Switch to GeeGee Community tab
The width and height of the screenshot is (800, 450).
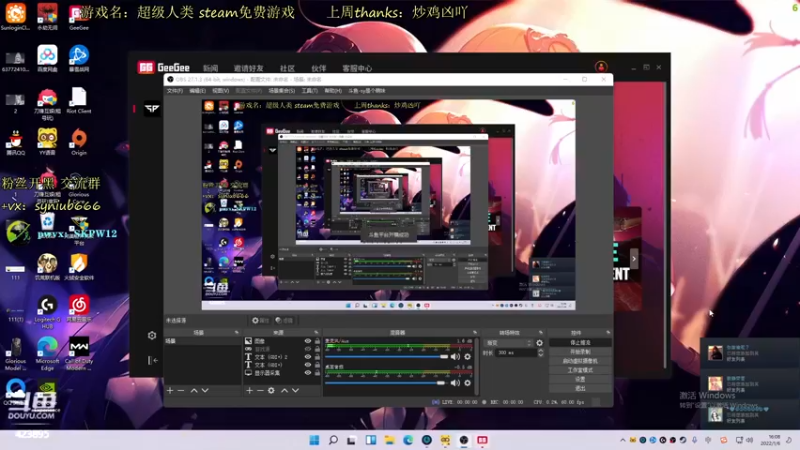click(x=287, y=68)
